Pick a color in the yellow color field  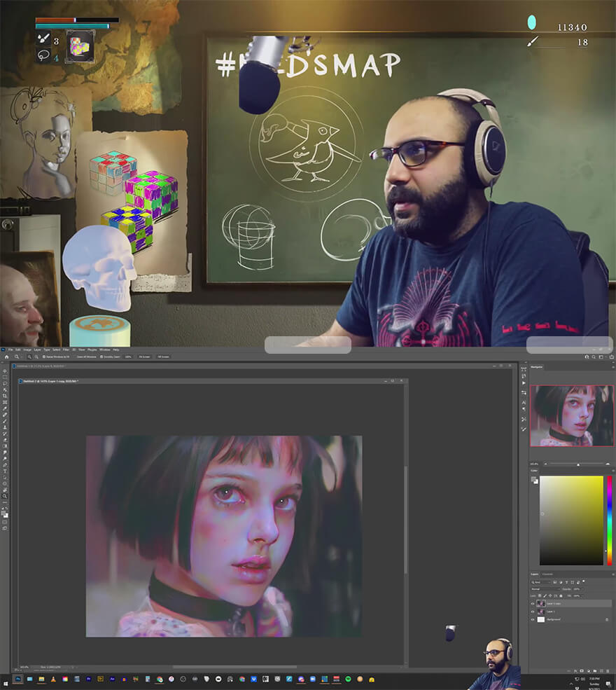[572, 520]
